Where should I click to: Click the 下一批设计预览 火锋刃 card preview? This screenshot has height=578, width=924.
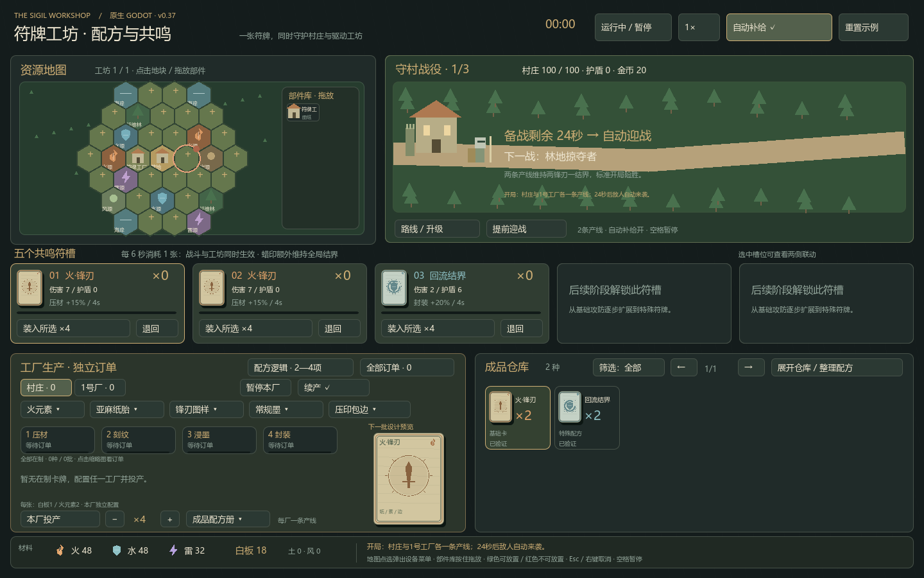409,478
